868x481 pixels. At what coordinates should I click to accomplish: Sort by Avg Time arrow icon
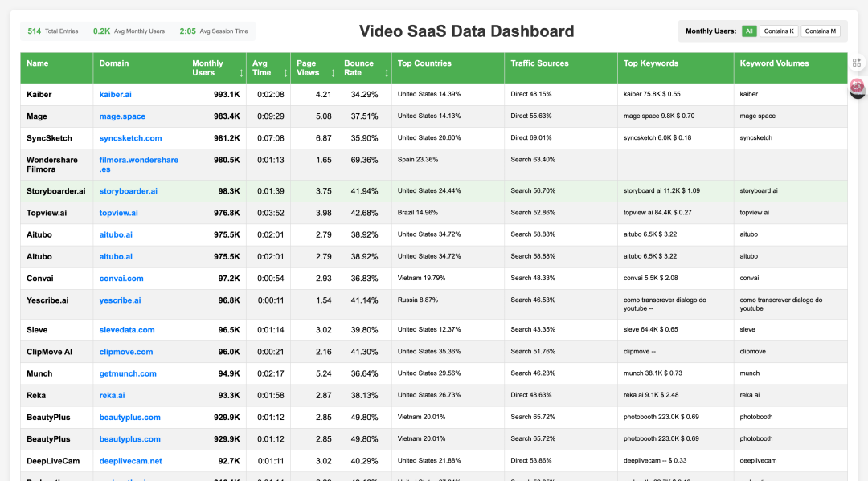tap(285, 73)
